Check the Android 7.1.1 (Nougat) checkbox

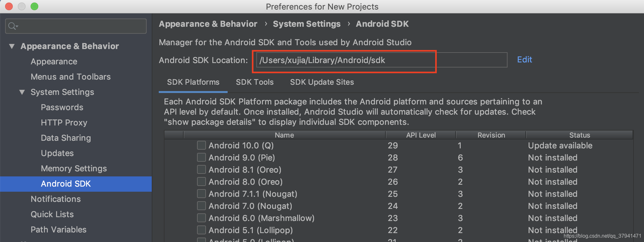(201, 194)
